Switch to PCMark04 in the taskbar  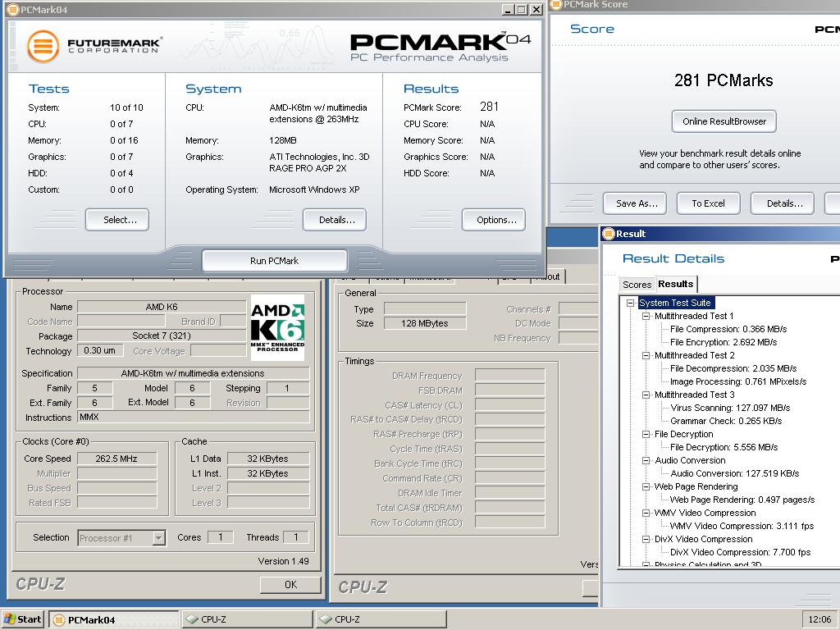pos(113,619)
